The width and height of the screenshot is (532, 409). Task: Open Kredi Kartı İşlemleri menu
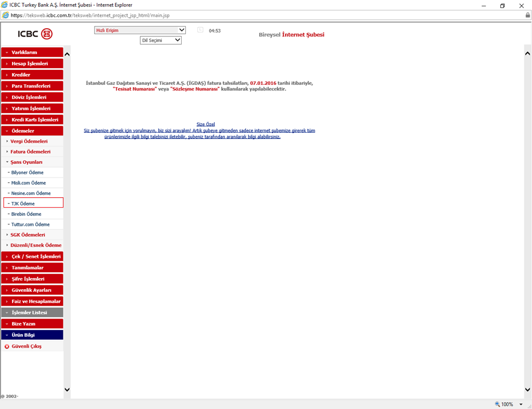[x=32, y=119]
